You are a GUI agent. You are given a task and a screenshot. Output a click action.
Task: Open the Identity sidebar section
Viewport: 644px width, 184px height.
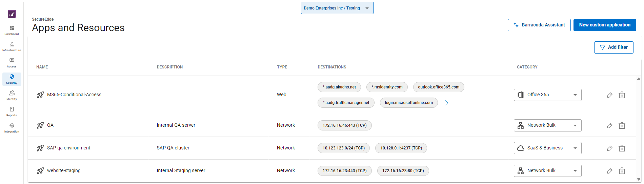point(12,95)
